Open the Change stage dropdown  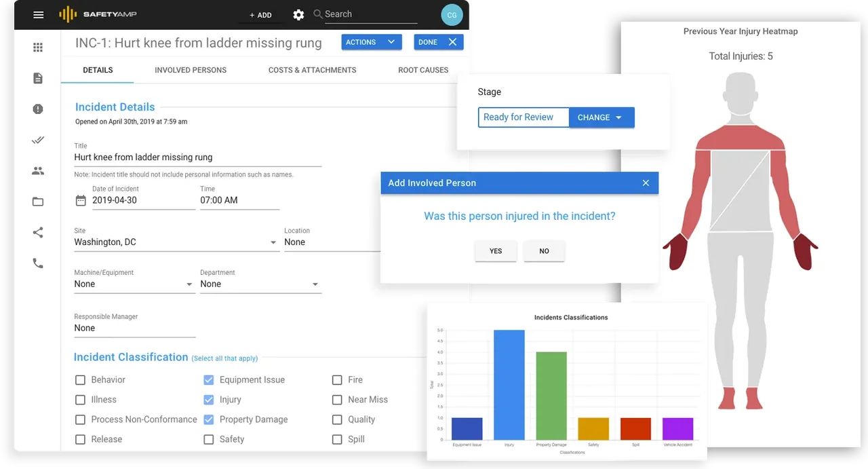tap(601, 117)
